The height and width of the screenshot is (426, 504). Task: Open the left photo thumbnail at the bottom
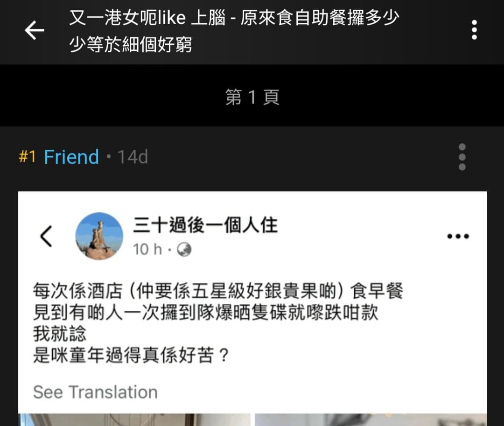134,419
